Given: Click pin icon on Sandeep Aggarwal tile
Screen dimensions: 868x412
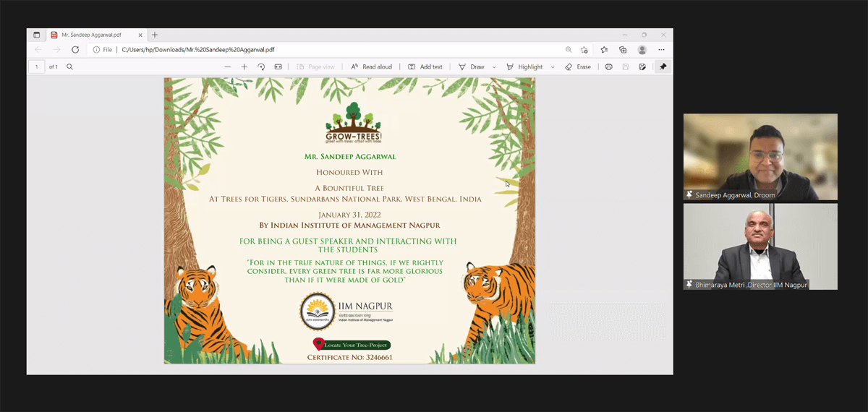Looking at the screenshot, I should click(x=689, y=195).
